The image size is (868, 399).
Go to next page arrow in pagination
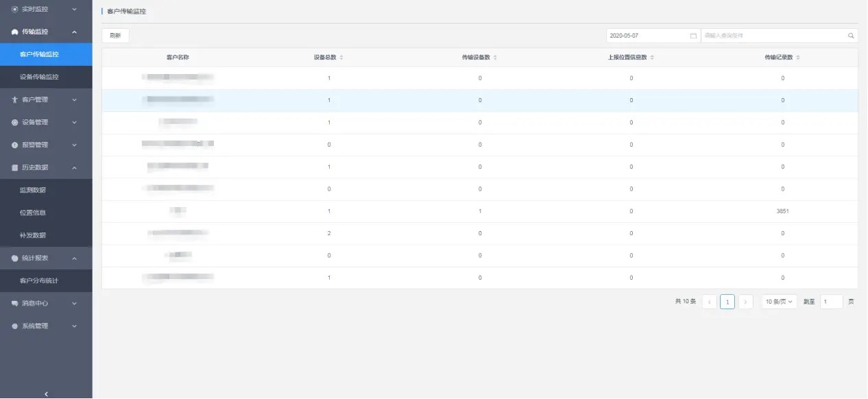(x=745, y=302)
